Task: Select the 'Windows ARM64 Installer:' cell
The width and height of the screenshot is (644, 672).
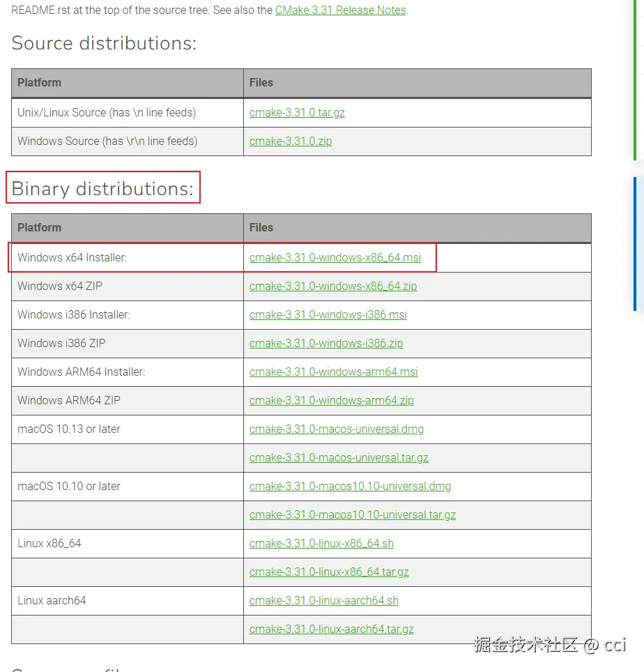Action: 128,372
